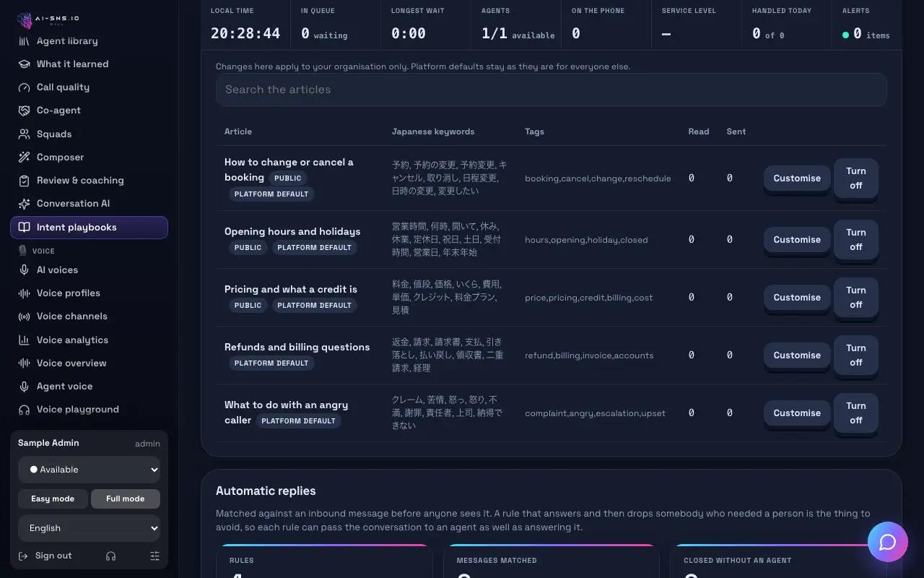
Task: Click the Review & coaching clipboard icon
Action: (24, 181)
